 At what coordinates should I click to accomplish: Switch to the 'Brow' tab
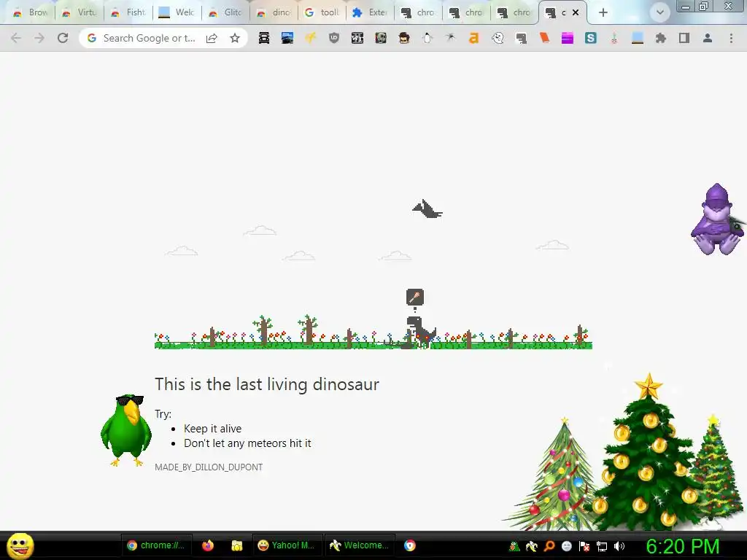tap(31, 12)
